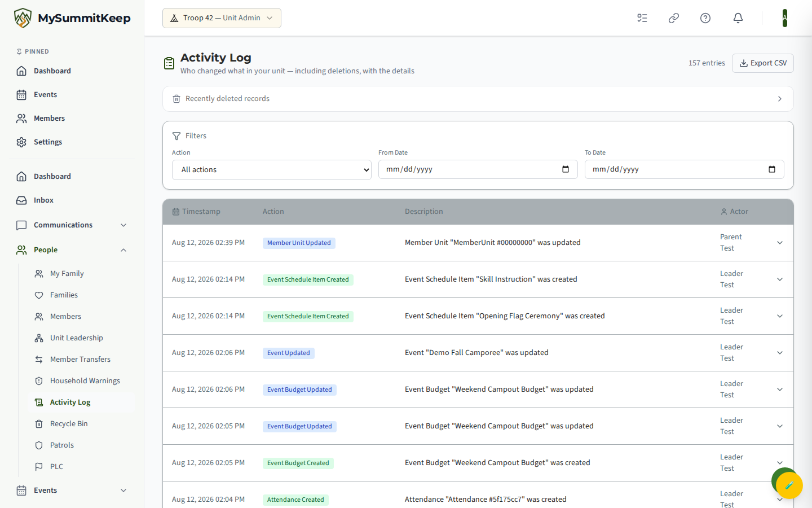Expand Recently deleted records
Image resolution: width=812 pixels, height=508 pixels.
point(478,99)
